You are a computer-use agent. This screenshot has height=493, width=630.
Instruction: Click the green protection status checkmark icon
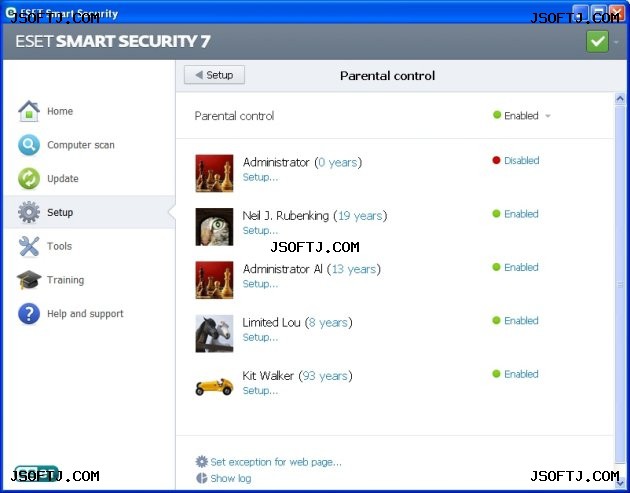597,41
